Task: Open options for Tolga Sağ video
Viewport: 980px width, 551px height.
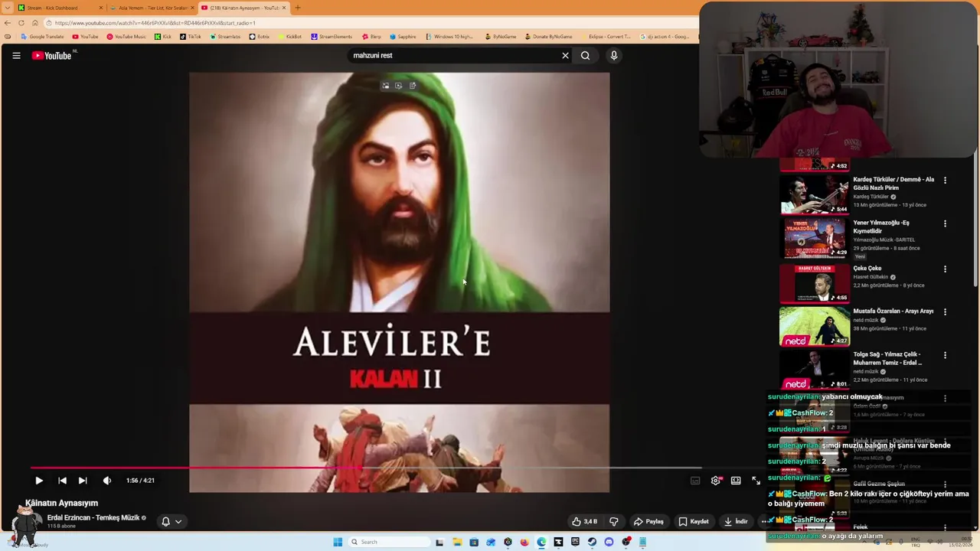Action: click(945, 356)
